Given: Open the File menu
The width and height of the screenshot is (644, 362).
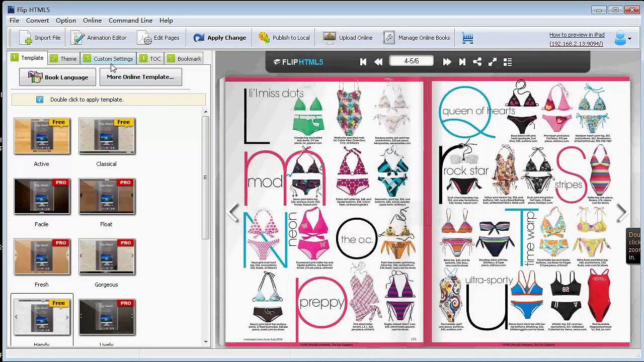Looking at the screenshot, I should pos(14,21).
